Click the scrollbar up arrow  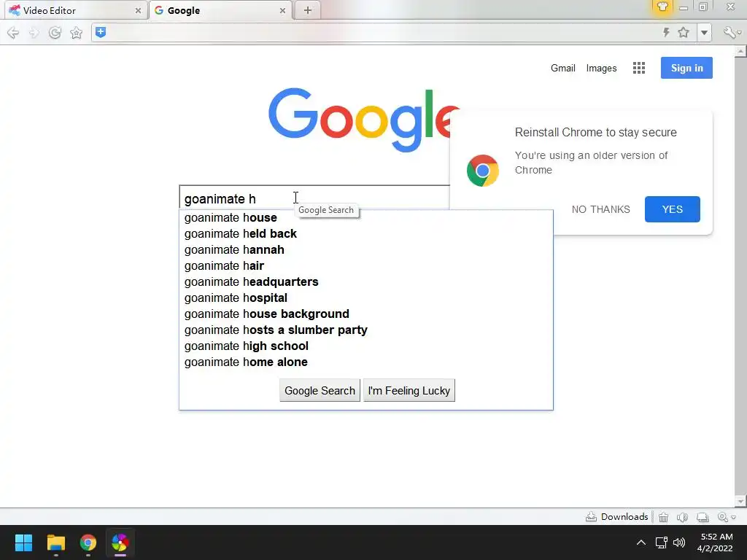coord(741,50)
